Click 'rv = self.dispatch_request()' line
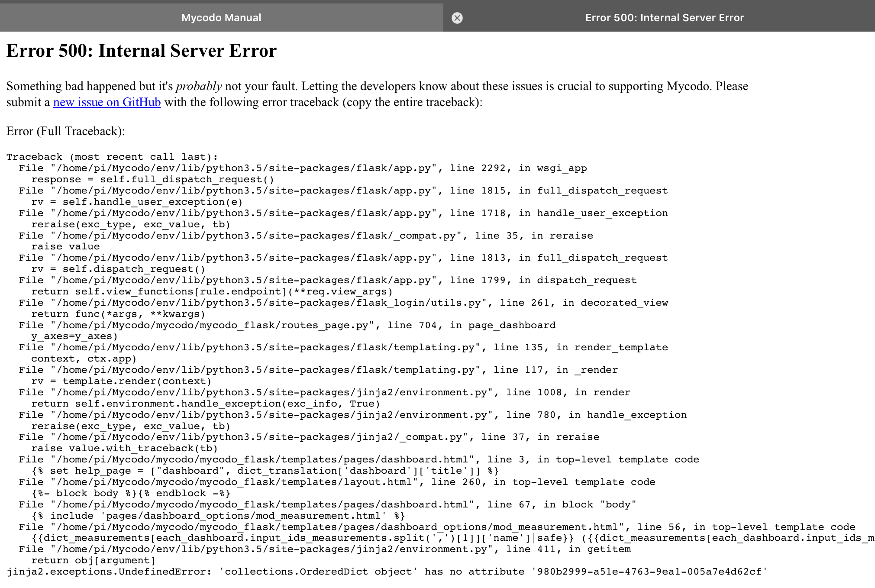The height and width of the screenshot is (588, 875). pos(118,269)
